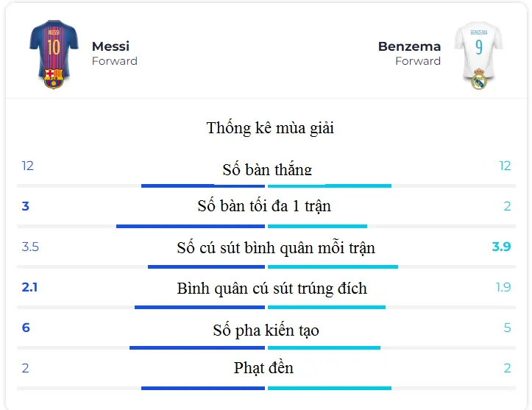Click Benzema's assists value 5
This screenshot has height=410, width=532.
[507, 328]
